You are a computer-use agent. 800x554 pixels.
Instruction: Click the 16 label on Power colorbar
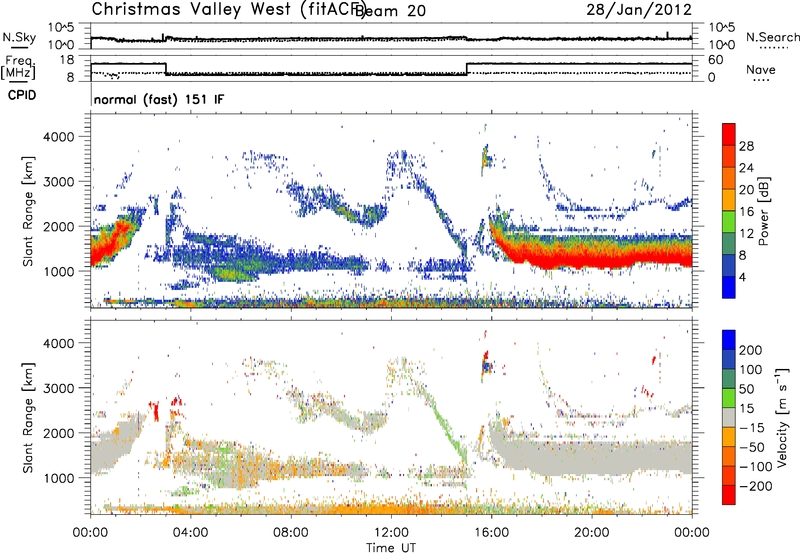tap(746, 212)
